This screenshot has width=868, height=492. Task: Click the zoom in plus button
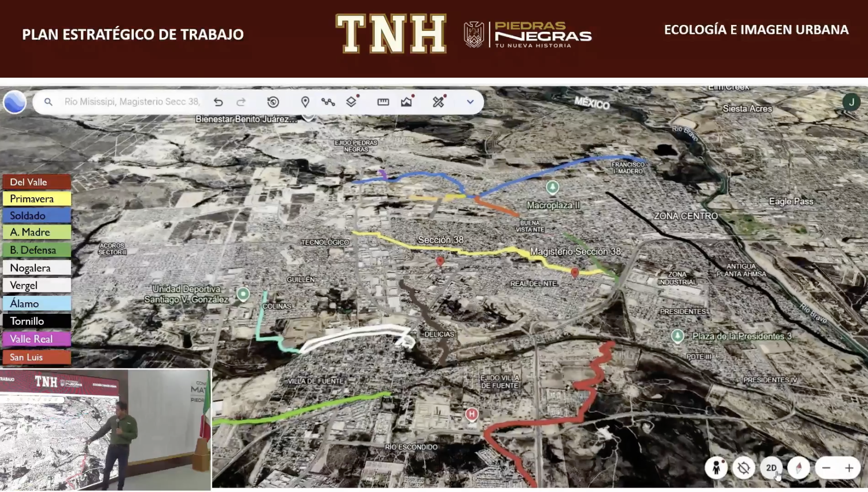[849, 468]
